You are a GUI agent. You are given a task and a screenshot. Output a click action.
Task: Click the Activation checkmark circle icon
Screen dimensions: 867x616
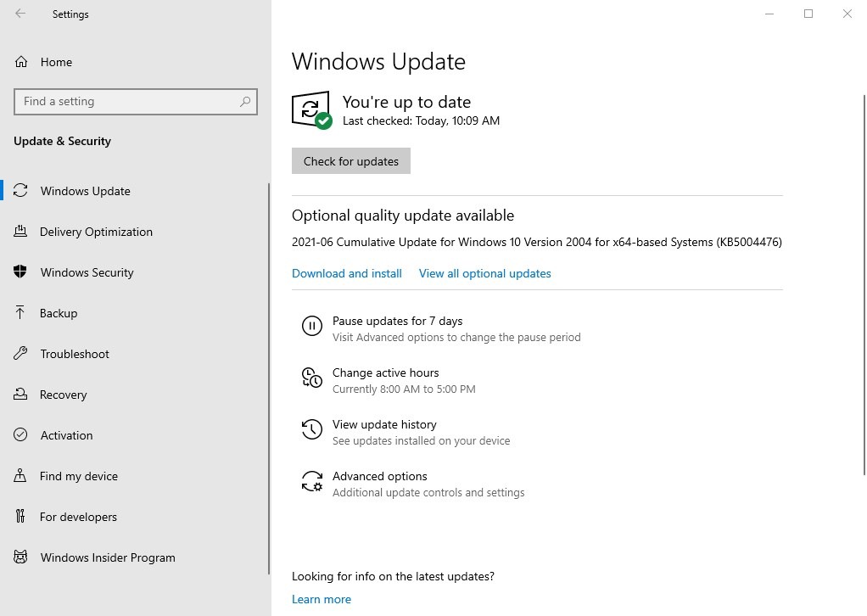tap(20, 435)
